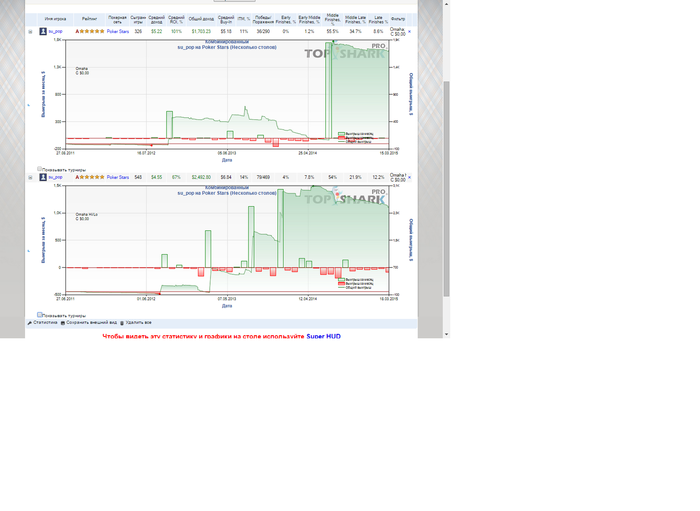
Task: Click the small blue arrow left of the first chart
Action: 29,105
